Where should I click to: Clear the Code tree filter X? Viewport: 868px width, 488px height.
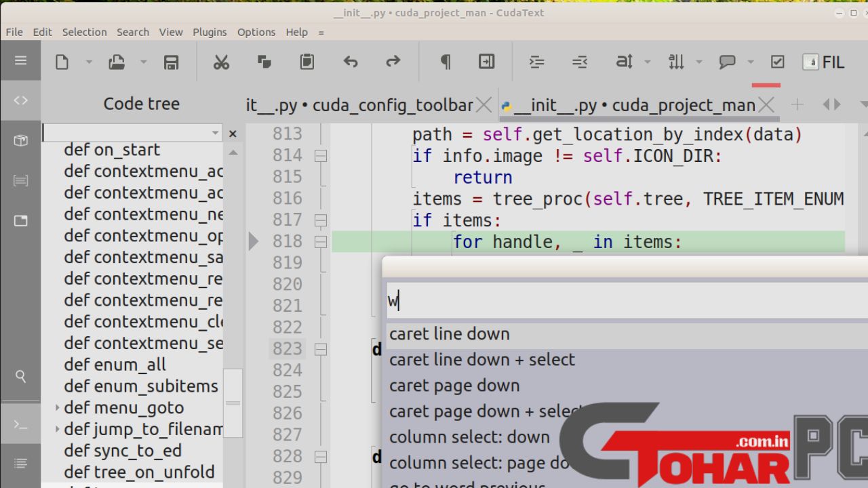(x=233, y=134)
